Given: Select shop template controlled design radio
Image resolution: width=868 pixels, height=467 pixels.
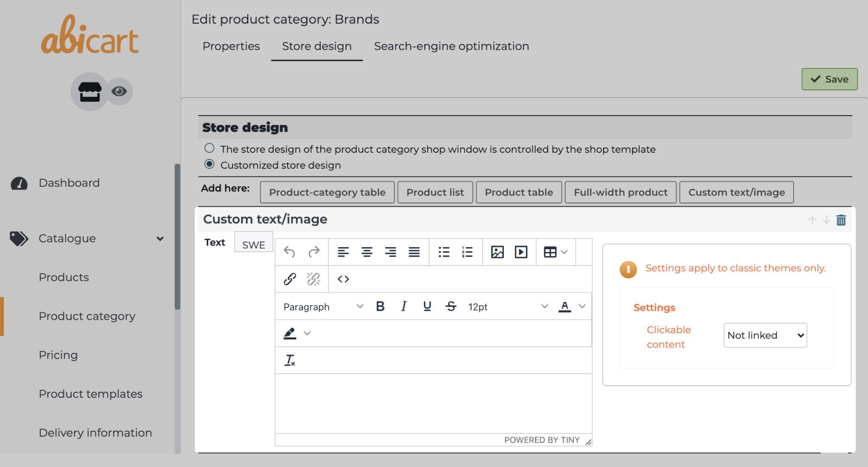Looking at the screenshot, I should 209,148.
